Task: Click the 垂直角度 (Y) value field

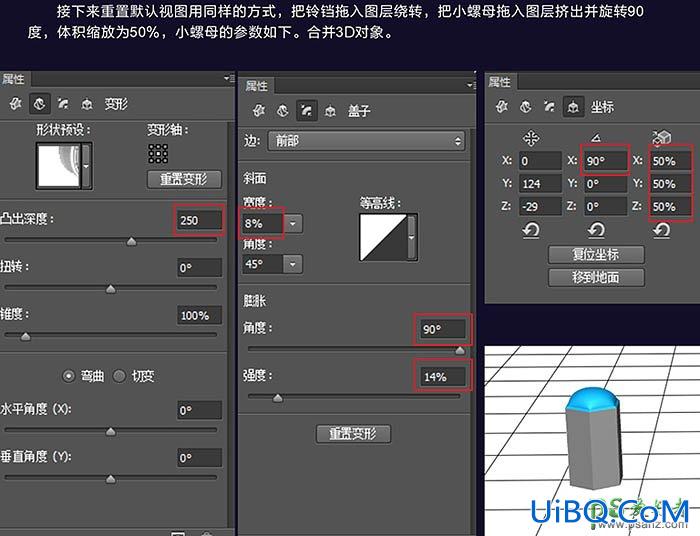Action: coord(199,458)
